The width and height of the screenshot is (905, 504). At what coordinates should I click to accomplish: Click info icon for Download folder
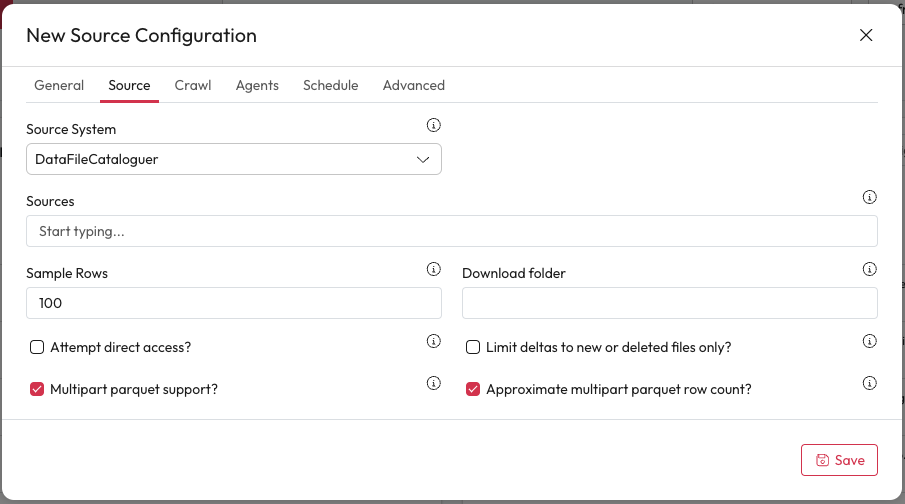click(869, 269)
